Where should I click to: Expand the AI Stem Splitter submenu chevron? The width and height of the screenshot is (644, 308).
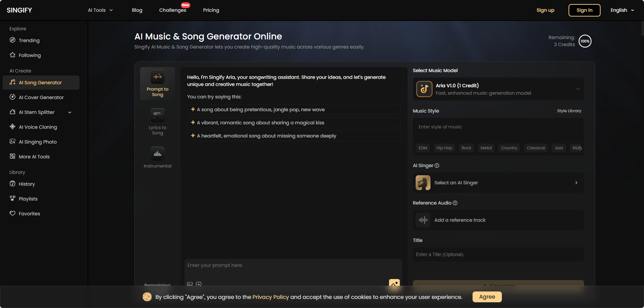tap(70, 112)
